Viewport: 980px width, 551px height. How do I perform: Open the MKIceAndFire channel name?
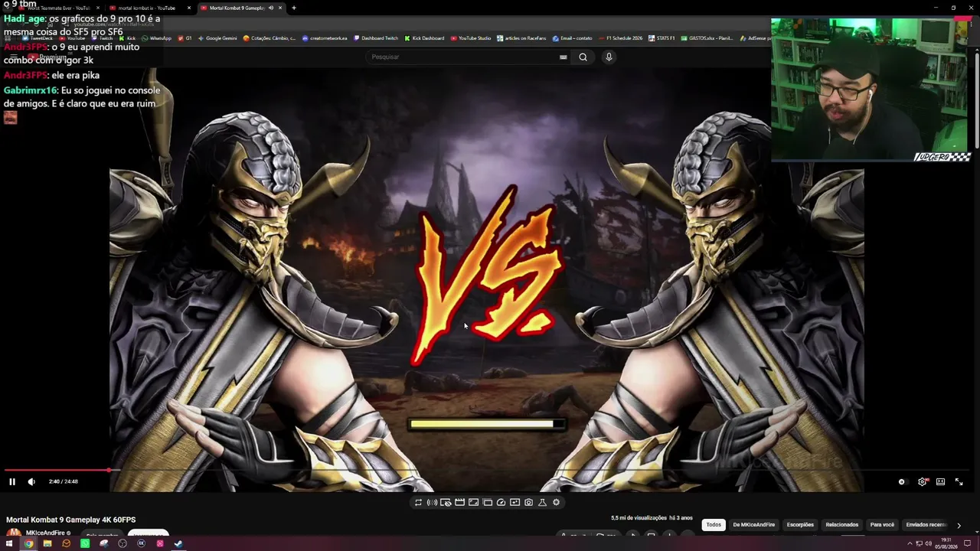[x=45, y=533]
